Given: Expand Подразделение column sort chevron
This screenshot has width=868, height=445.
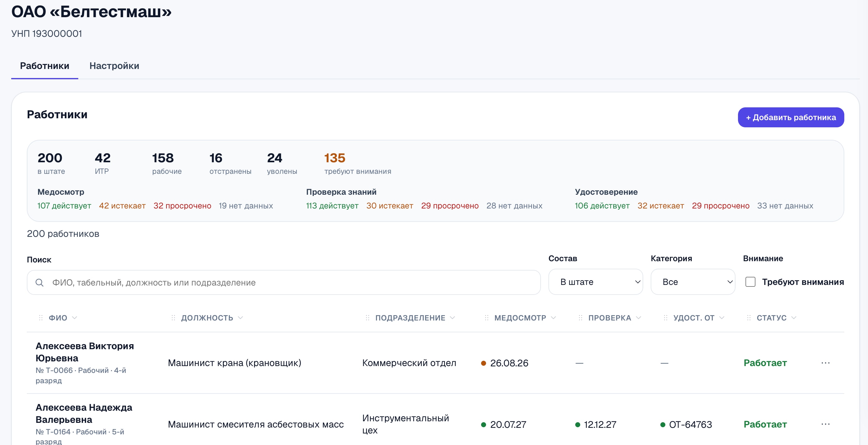Looking at the screenshot, I should [452, 318].
